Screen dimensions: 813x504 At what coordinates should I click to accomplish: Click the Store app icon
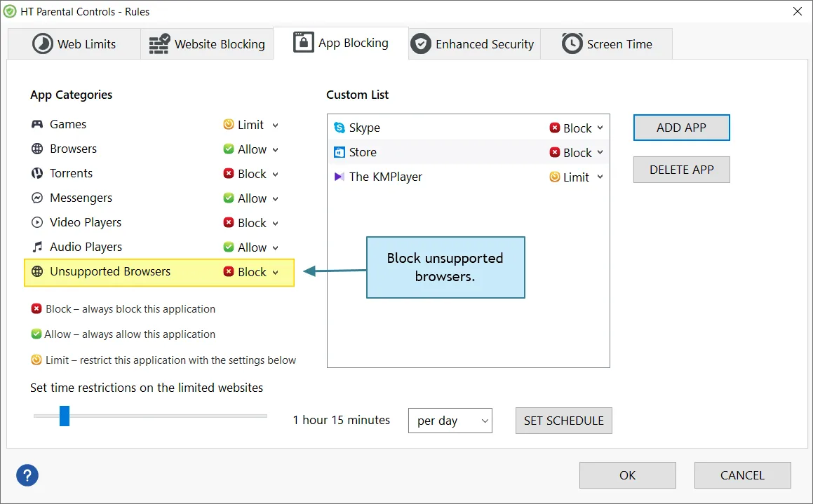click(339, 152)
